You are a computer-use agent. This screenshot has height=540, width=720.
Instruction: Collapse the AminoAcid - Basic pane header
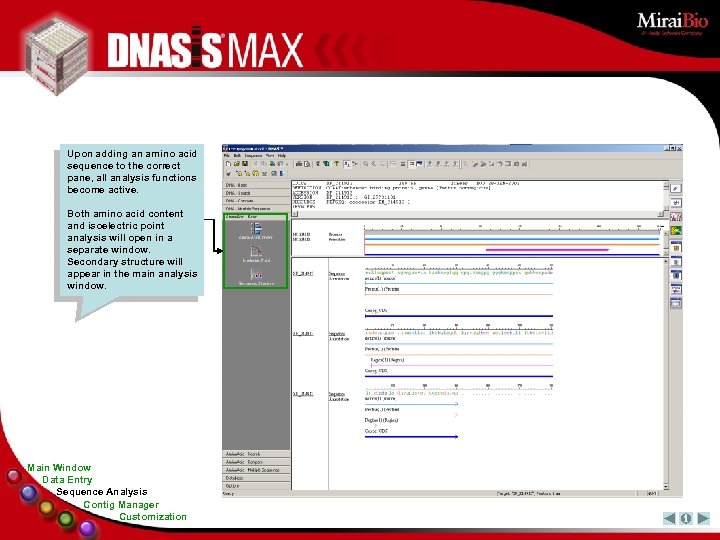[256, 216]
